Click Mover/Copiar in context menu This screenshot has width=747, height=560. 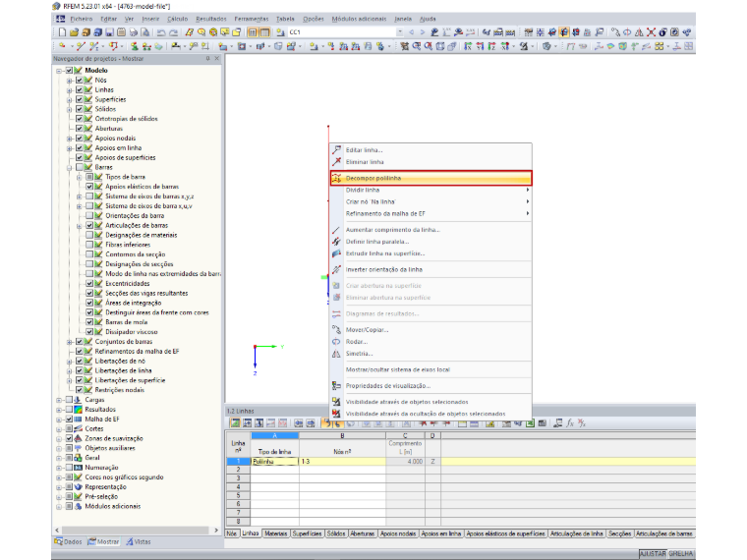431,329
